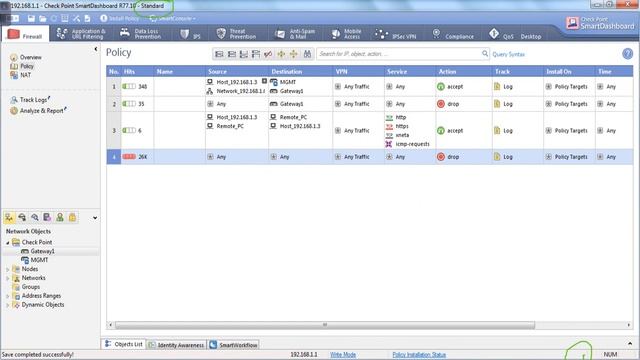Collapse the left navigation pane arrow

point(96,49)
